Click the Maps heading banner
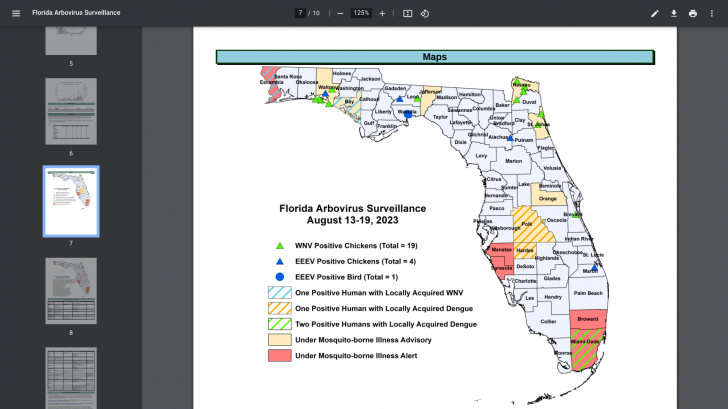Screen dimensions: 728x409 [x=435, y=57]
